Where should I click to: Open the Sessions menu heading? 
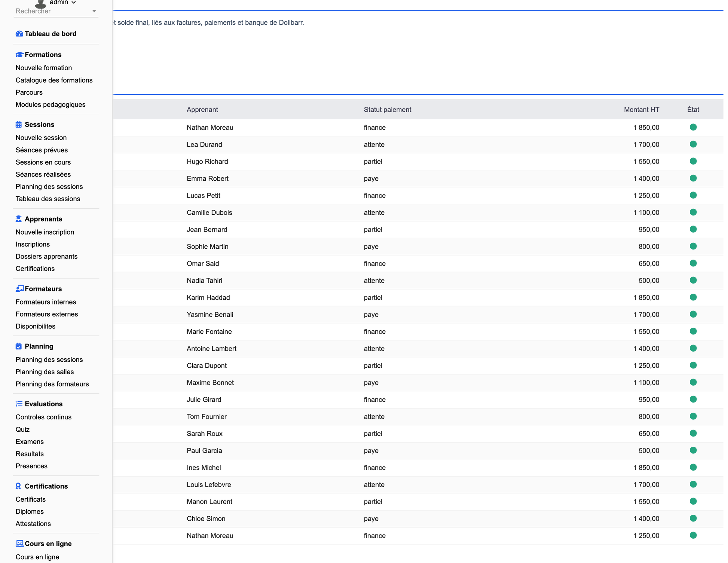[x=39, y=125]
